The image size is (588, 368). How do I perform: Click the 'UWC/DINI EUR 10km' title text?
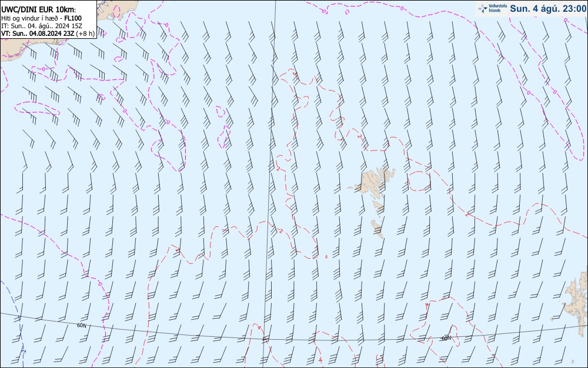[x=38, y=10]
